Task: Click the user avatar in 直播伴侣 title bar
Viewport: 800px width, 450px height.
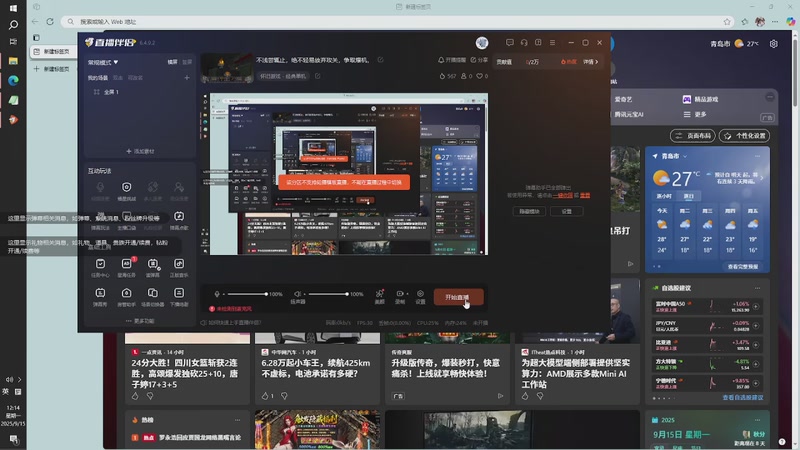Action: pyautogui.click(x=482, y=43)
